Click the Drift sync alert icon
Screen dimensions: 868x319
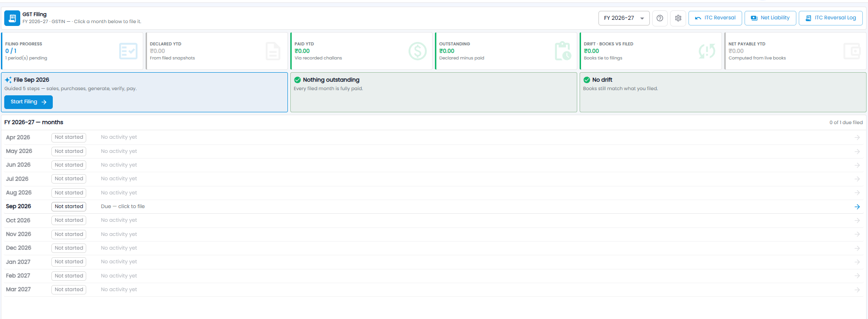707,51
